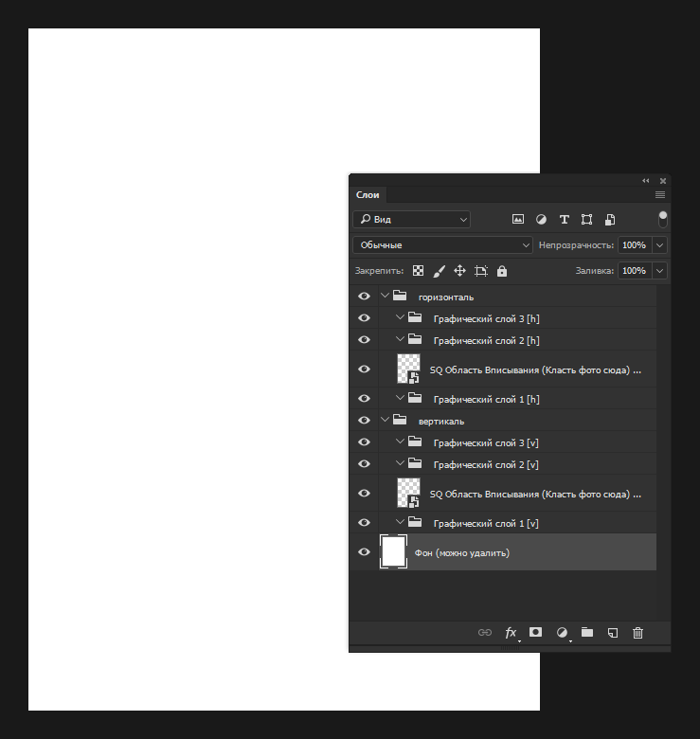Image resolution: width=700 pixels, height=739 pixels.
Task: Prevent artboard auto-nesting lock icon
Action: tap(481, 271)
